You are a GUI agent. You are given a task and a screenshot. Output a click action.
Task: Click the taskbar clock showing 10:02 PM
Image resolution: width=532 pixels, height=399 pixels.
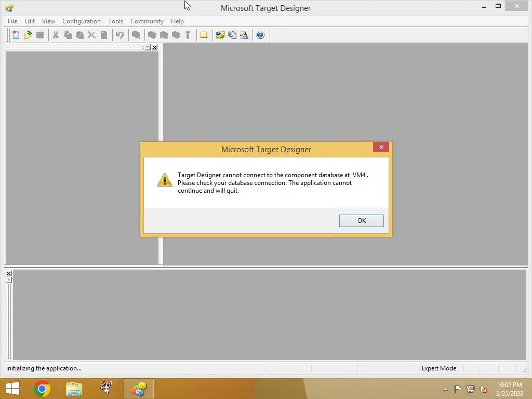tap(509, 389)
